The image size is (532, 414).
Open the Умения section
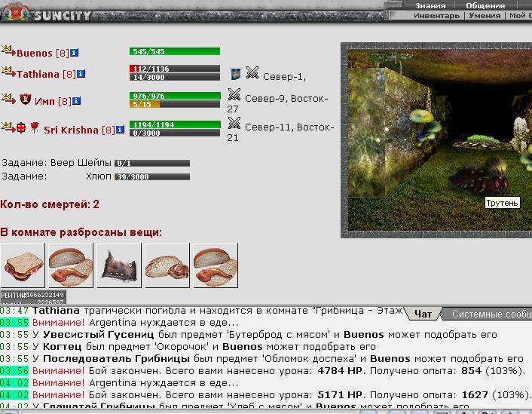[x=485, y=15]
